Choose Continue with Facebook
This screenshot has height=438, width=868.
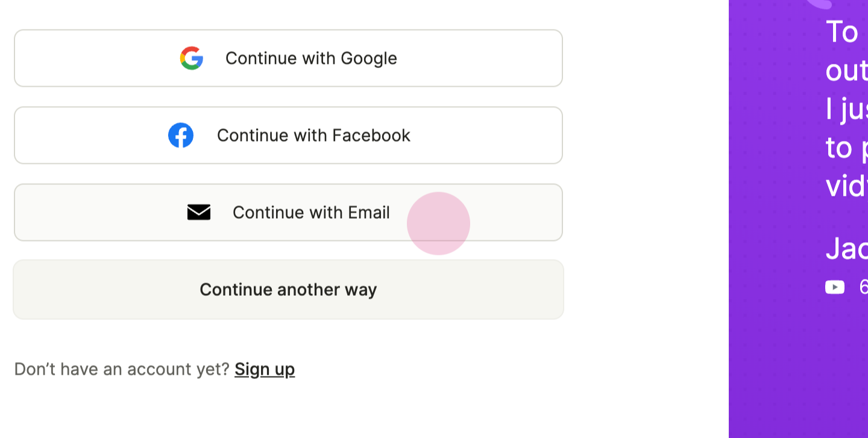pos(288,135)
